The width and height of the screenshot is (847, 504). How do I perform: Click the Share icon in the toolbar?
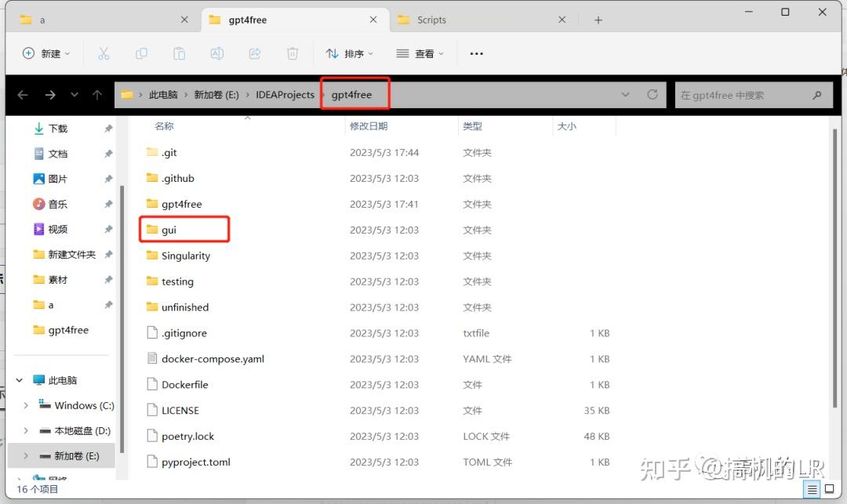pos(254,53)
